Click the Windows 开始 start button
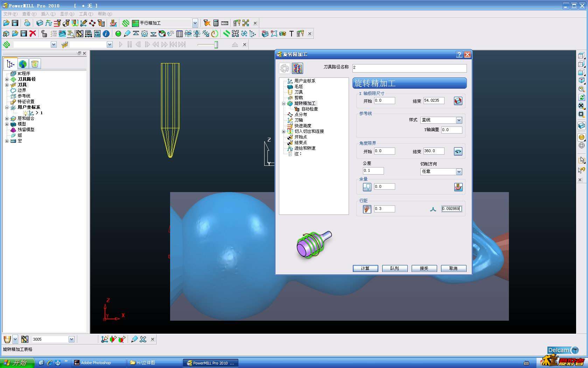 [x=17, y=363]
